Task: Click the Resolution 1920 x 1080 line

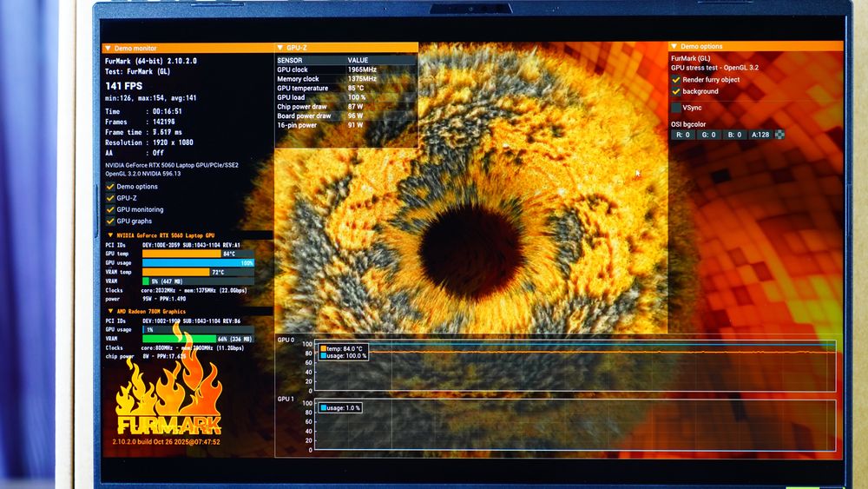Action: click(x=149, y=142)
